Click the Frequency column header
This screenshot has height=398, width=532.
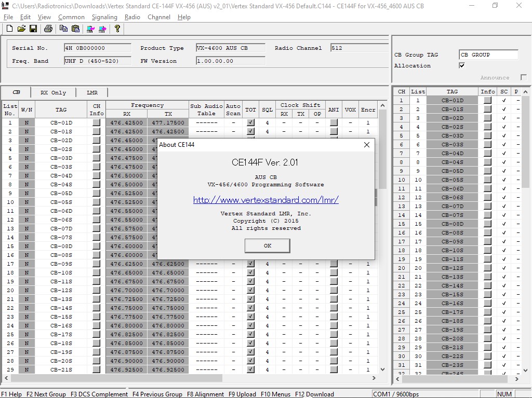click(x=147, y=105)
